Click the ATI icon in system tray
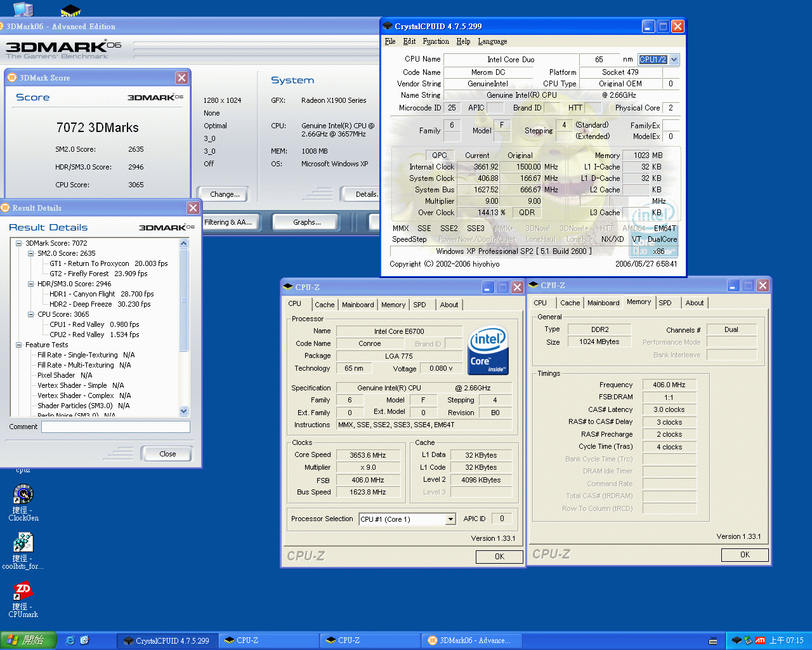812x650 pixels. [x=759, y=640]
